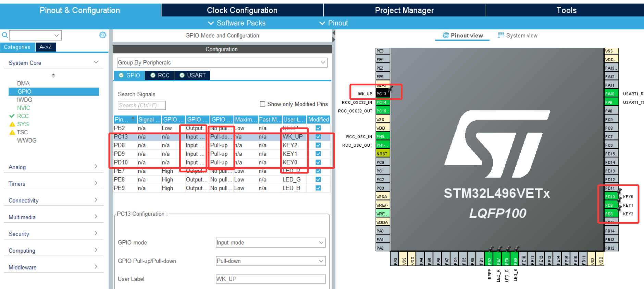Select pin PH1 on the chip
Screen dimensions: 644x289
point(383,145)
